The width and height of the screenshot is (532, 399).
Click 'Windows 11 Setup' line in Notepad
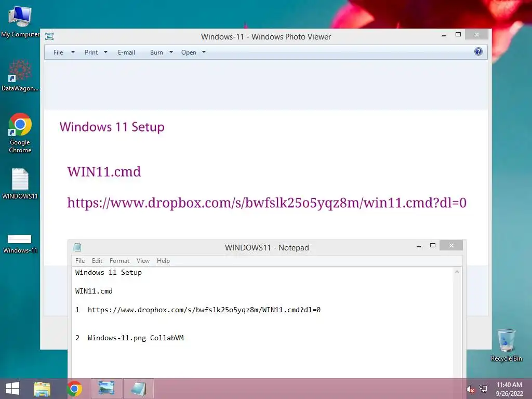point(109,272)
